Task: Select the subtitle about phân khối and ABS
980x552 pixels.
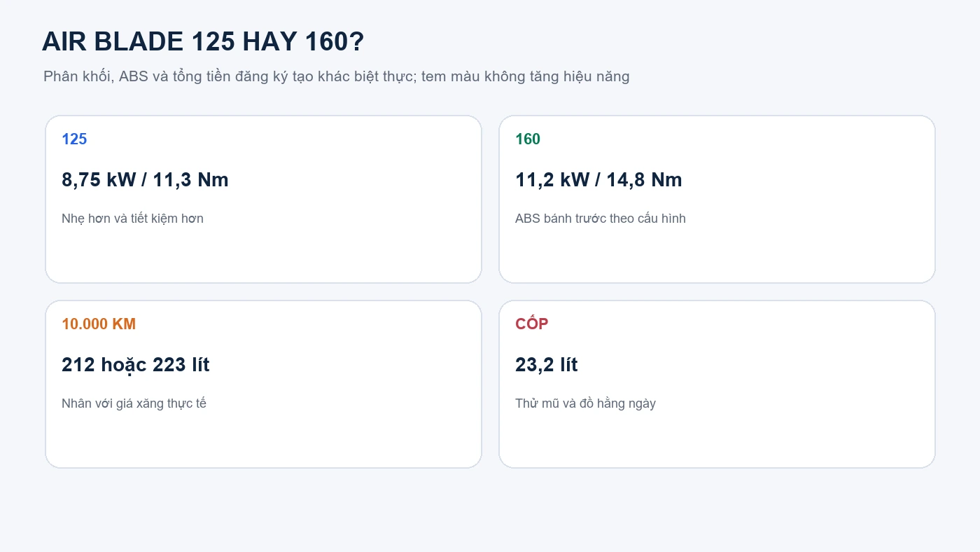Action: 336,76
